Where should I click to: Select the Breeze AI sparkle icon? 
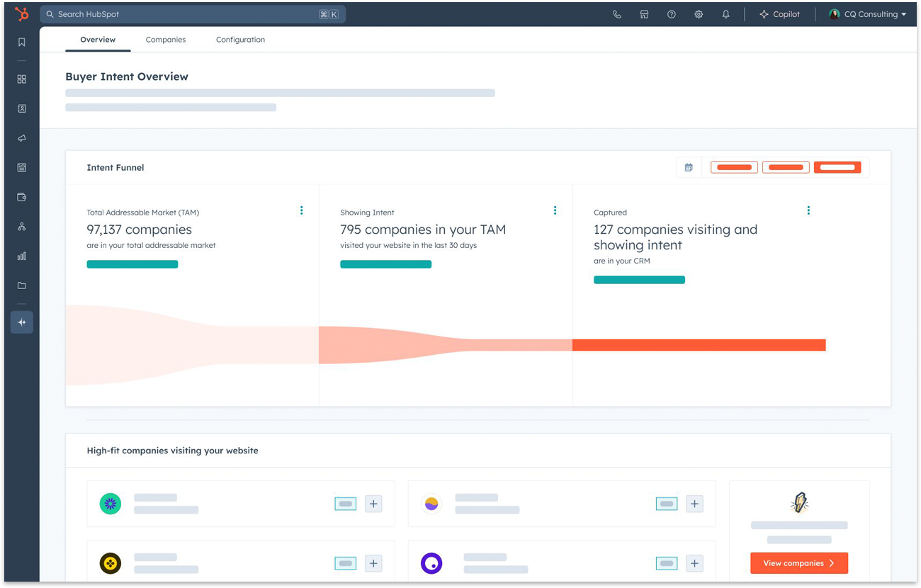pyautogui.click(x=21, y=322)
